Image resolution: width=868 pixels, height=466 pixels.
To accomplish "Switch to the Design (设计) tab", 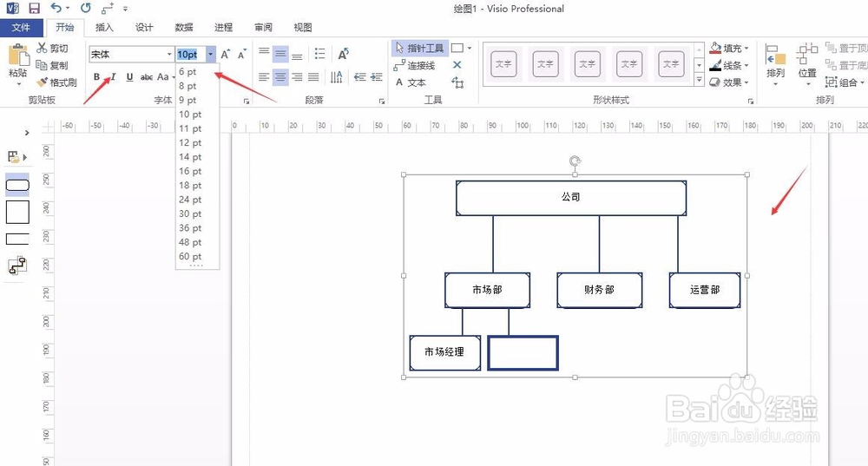I will [144, 27].
